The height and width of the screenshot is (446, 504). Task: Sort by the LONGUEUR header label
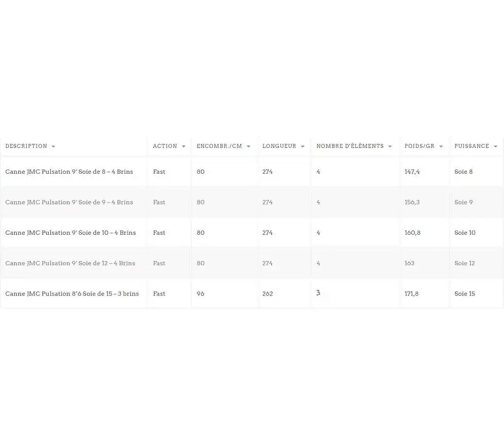point(279,146)
